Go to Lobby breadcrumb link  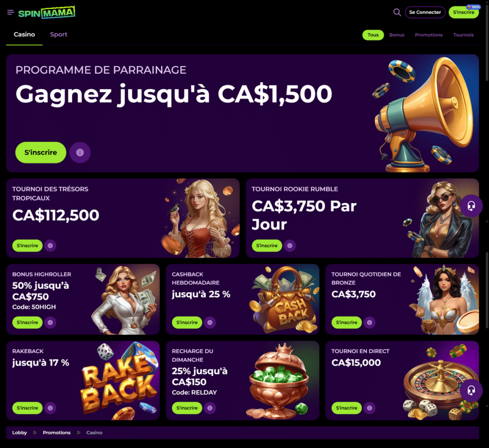[19, 432]
